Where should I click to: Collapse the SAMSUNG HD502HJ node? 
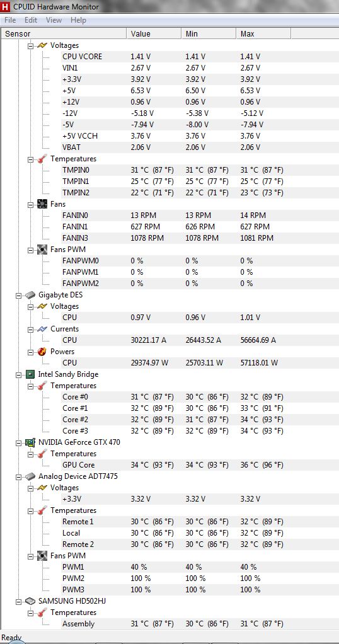[18, 601]
